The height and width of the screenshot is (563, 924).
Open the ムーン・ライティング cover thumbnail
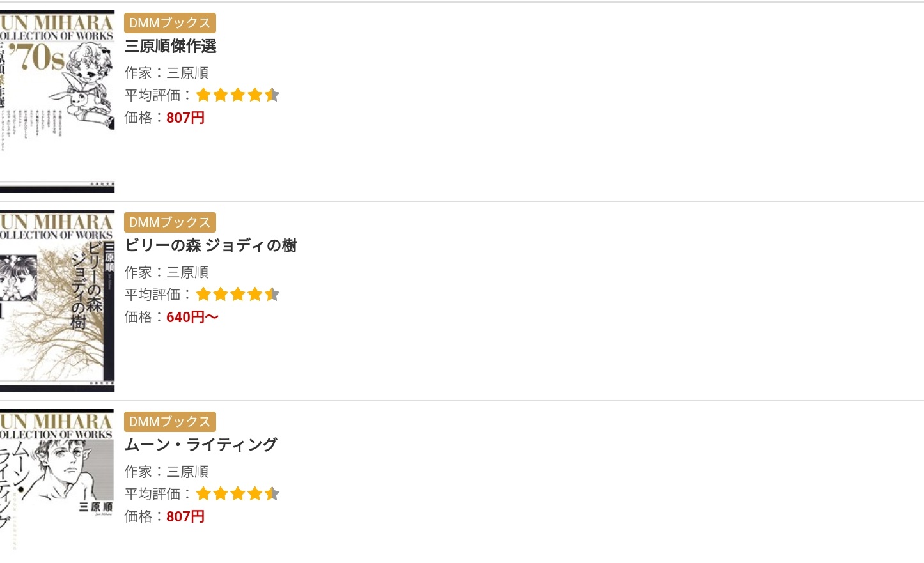pos(57,479)
